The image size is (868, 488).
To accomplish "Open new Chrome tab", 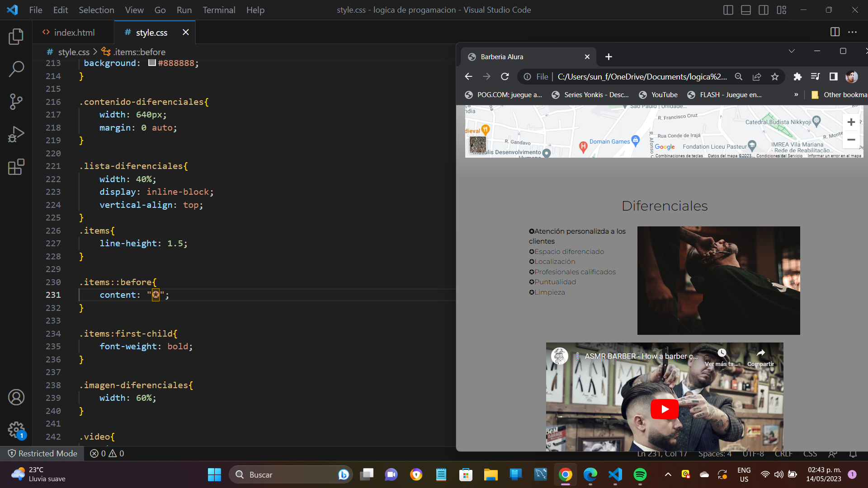I will click(609, 57).
